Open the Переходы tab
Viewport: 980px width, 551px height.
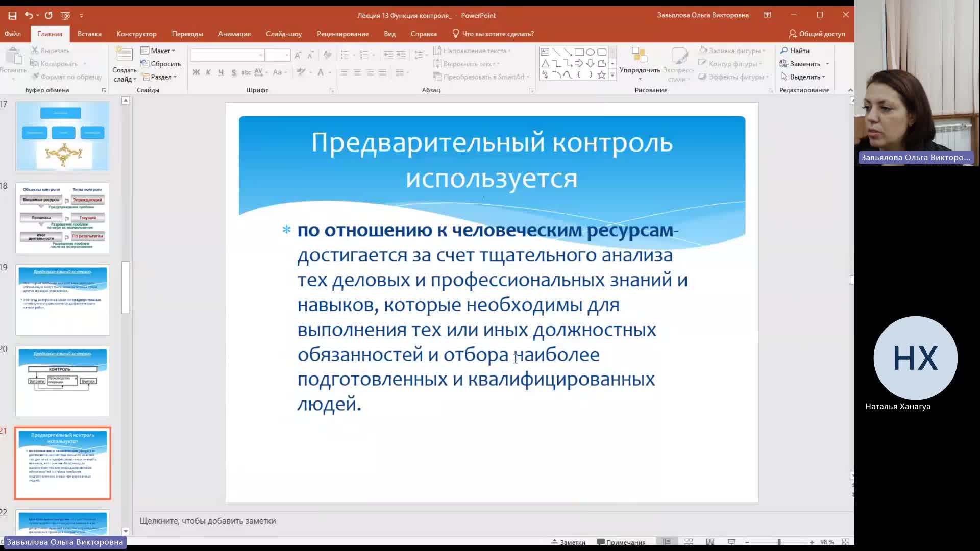pyautogui.click(x=187, y=34)
